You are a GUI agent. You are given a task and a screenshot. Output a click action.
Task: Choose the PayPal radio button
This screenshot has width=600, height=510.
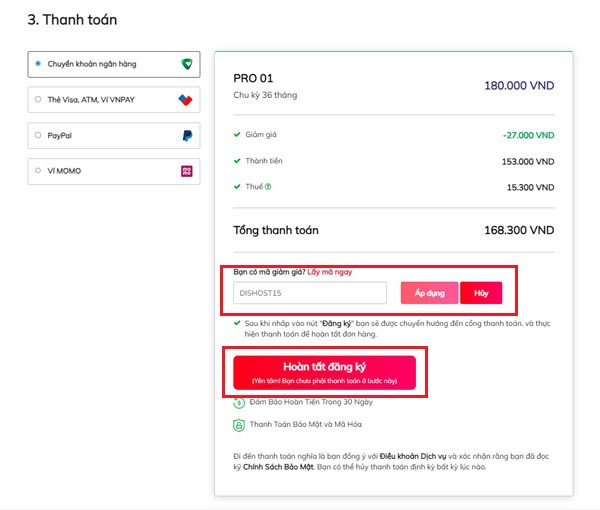[x=38, y=135]
